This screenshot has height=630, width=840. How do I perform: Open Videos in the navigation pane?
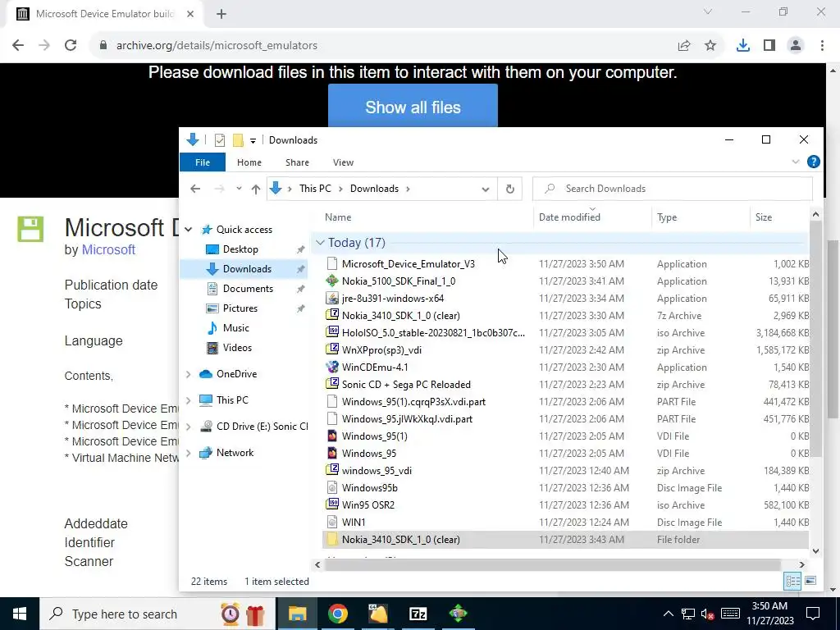click(x=237, y=348)
